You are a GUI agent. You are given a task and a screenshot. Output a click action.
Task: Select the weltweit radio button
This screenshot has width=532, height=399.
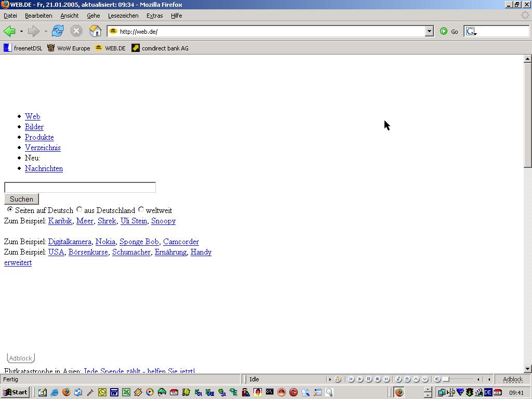[x=141, y=209]
